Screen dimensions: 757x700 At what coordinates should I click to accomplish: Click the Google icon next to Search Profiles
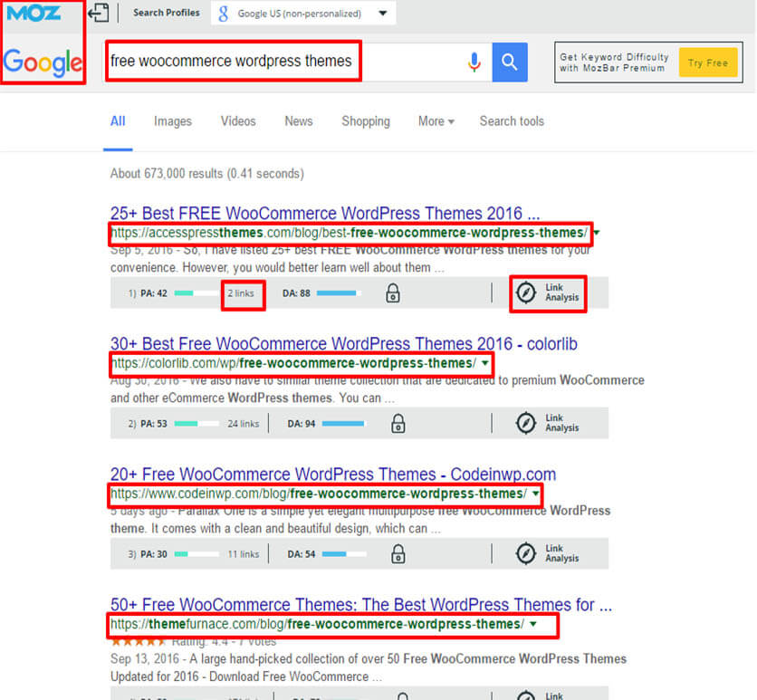click(223, 14)
